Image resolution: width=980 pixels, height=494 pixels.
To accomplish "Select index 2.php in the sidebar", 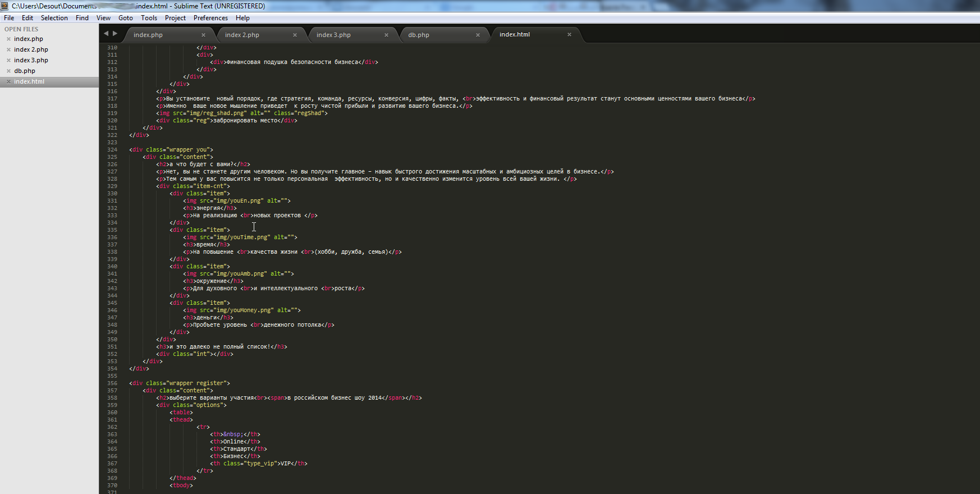I will coord(31,50).
